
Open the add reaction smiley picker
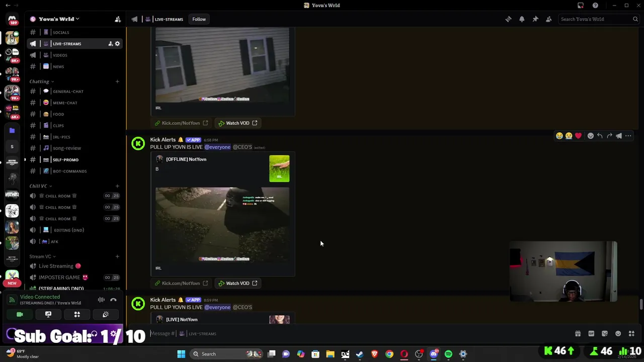point(591,136)
